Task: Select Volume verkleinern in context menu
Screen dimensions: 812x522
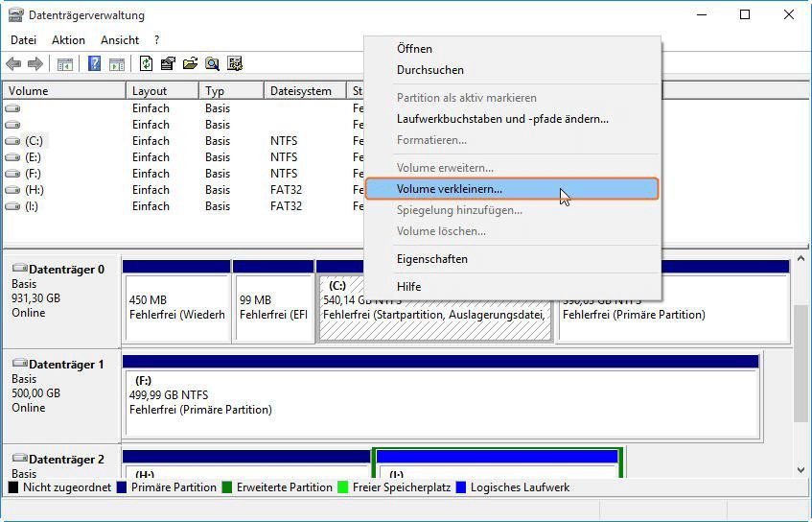Action: [x=513, y=189]
